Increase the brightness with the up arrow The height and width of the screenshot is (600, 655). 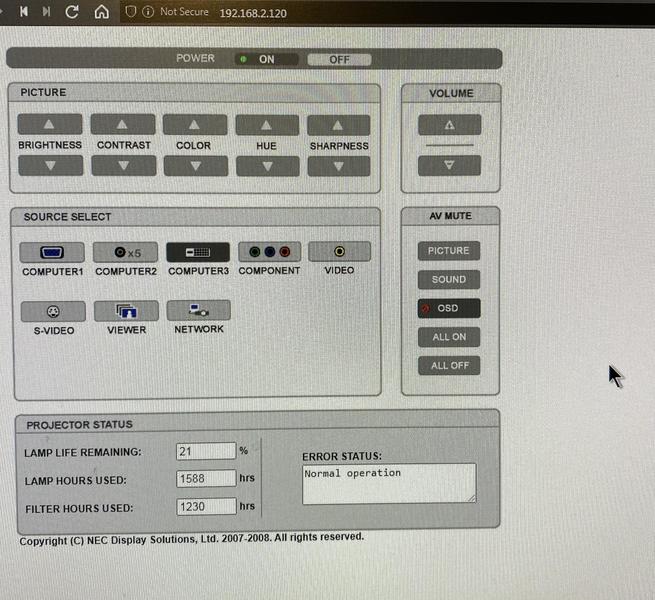coord(50,124)
